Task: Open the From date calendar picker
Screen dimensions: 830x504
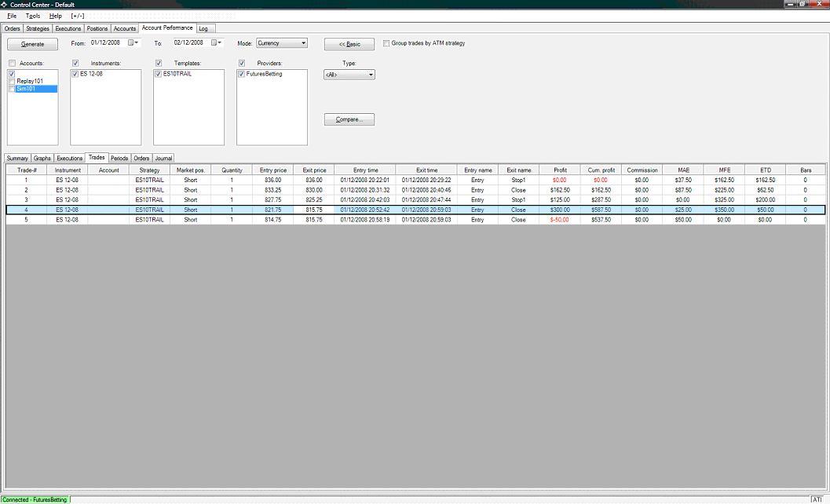Action: tap(133, 43)
